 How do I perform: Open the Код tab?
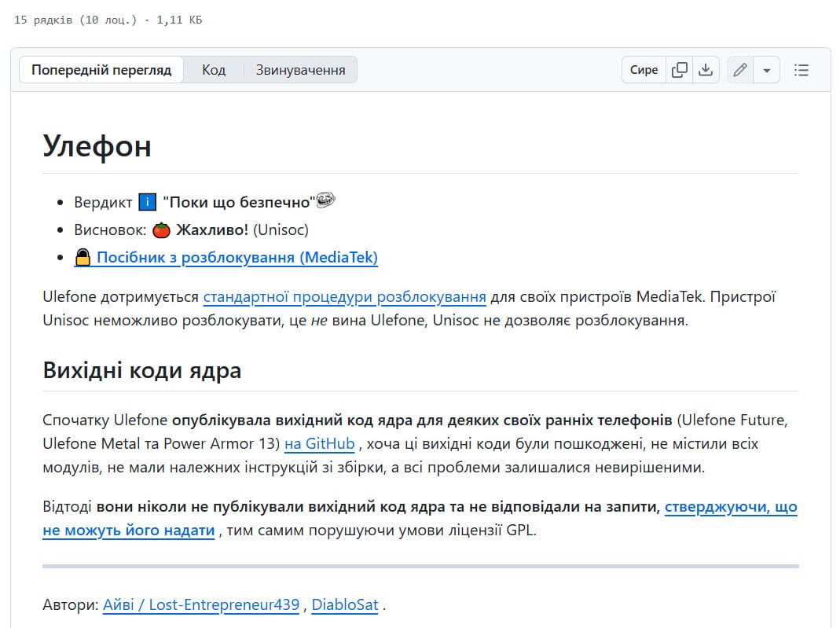point(214,70)
